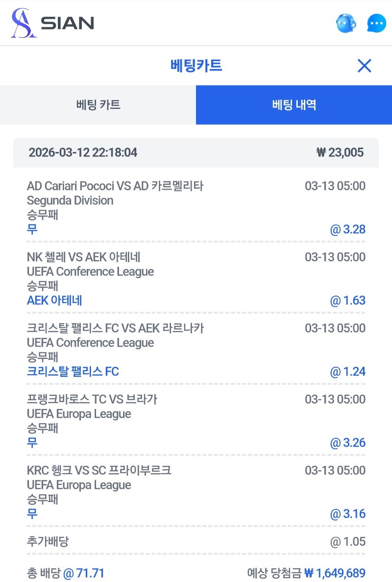Switch to the 베팅 카트 tab

[98, 104]
